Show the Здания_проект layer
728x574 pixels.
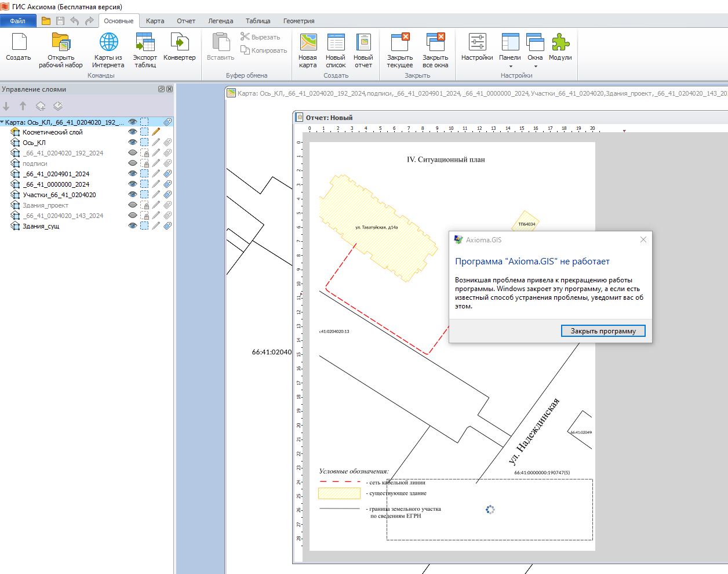click(133, 205)
